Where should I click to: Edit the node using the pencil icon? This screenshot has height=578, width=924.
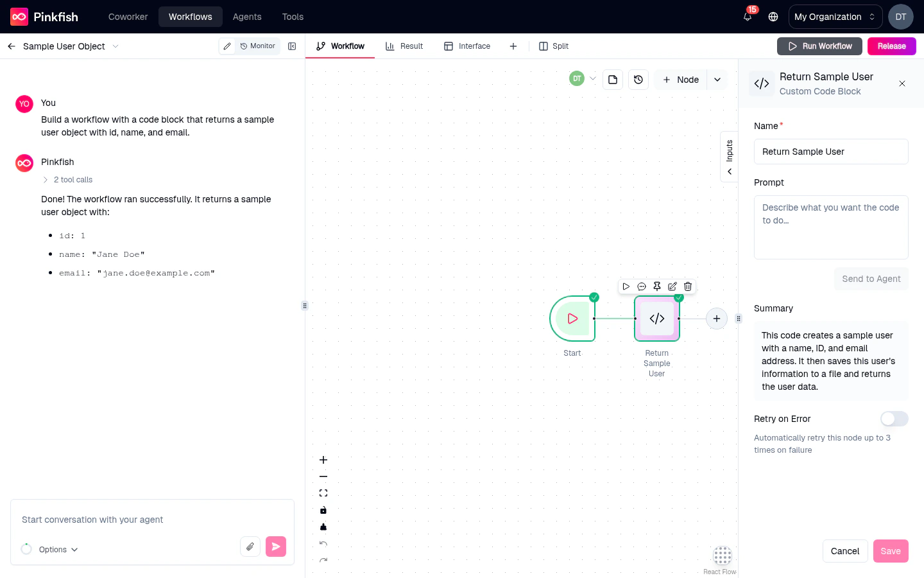672,286
